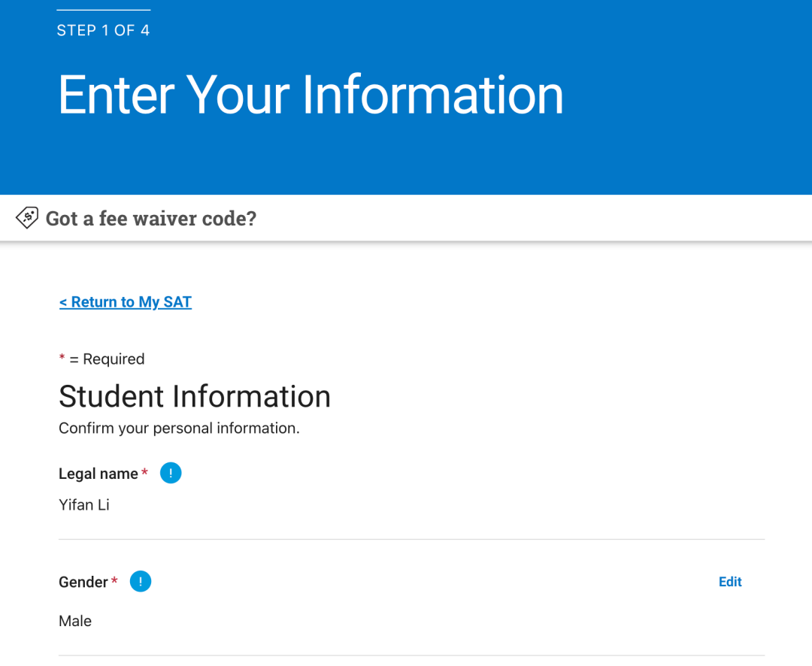
Task: Click 'Confirm your personal information.' text
Action: click(x=179, y=428)
